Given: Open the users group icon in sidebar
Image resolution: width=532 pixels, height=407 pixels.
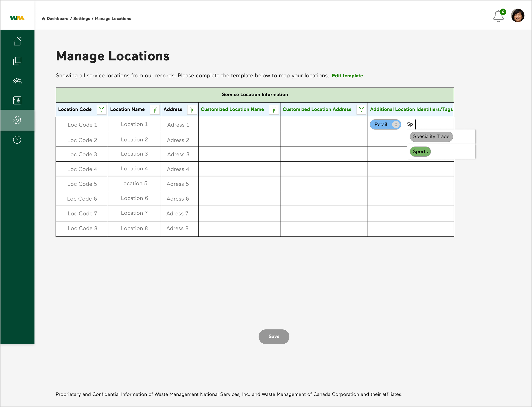Looking at the screenshot, I should coord(17,81).
